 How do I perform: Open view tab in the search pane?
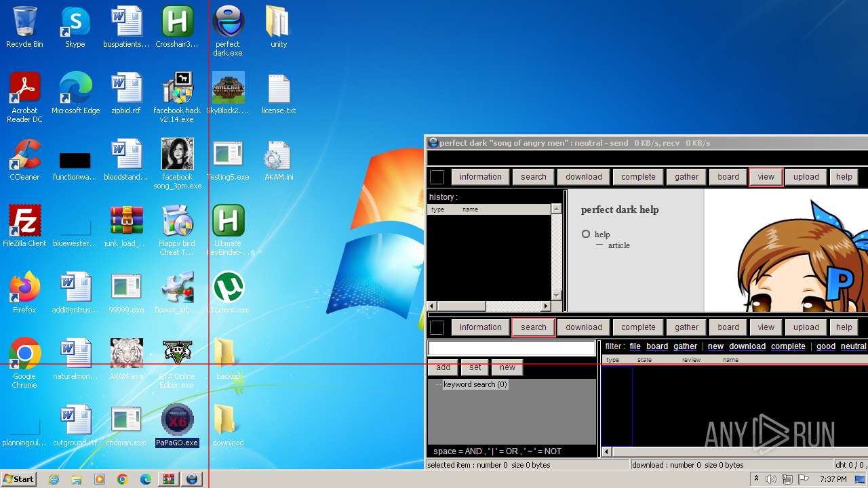(766, 327)
